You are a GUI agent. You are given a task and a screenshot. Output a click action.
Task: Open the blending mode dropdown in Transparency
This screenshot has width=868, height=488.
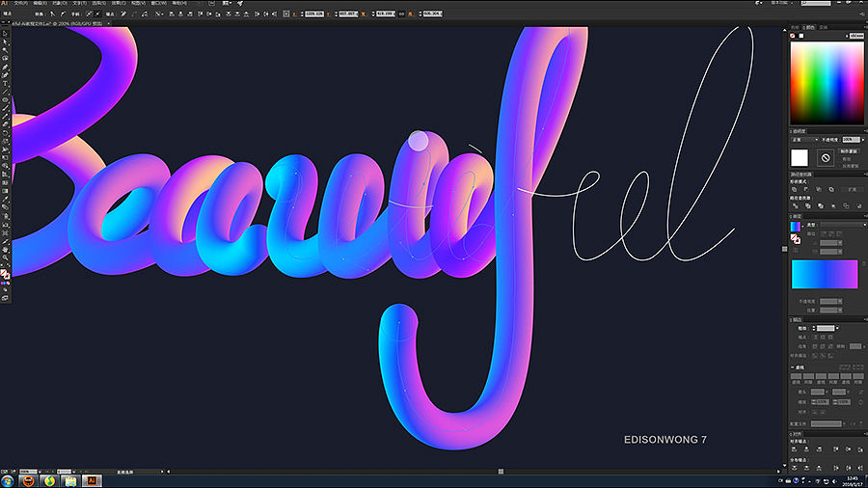point(805,140)
